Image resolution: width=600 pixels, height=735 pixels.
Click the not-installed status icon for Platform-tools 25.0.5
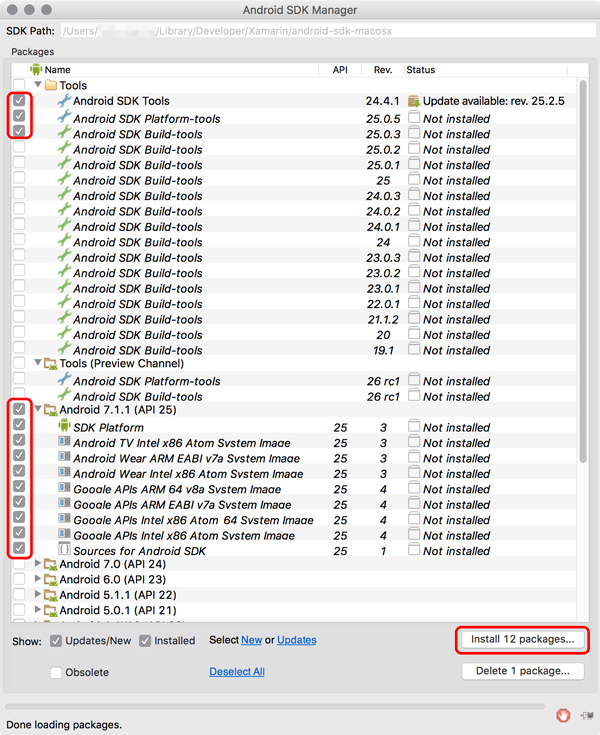point(414,117)
